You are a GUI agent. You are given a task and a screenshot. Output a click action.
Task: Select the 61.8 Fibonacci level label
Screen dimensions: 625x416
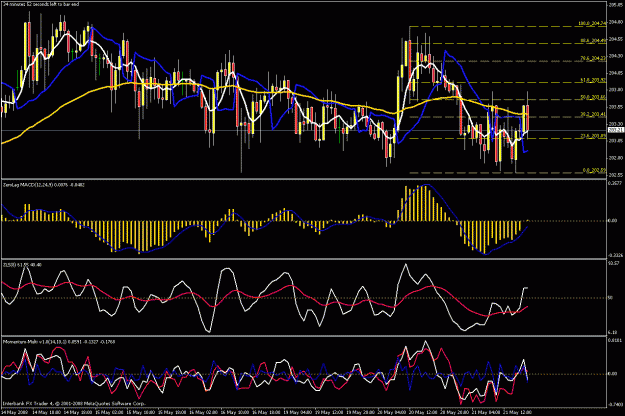click(593, 80)
